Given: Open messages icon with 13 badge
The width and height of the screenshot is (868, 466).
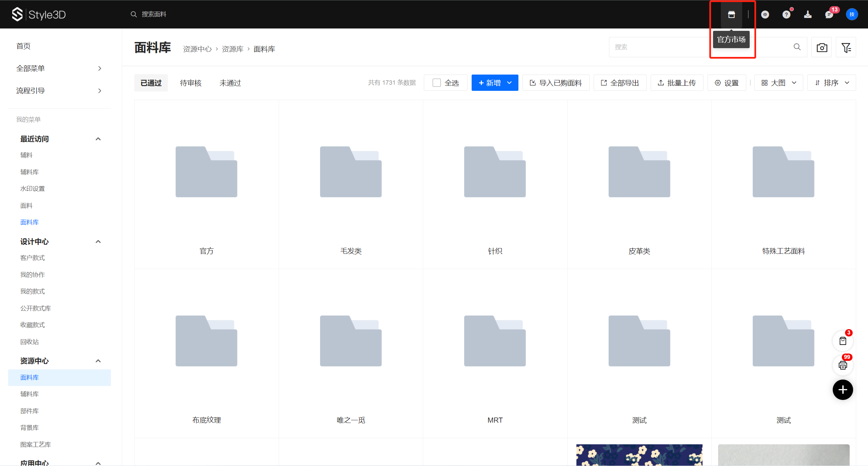Looking at the screenshot, I should (829, 15).
